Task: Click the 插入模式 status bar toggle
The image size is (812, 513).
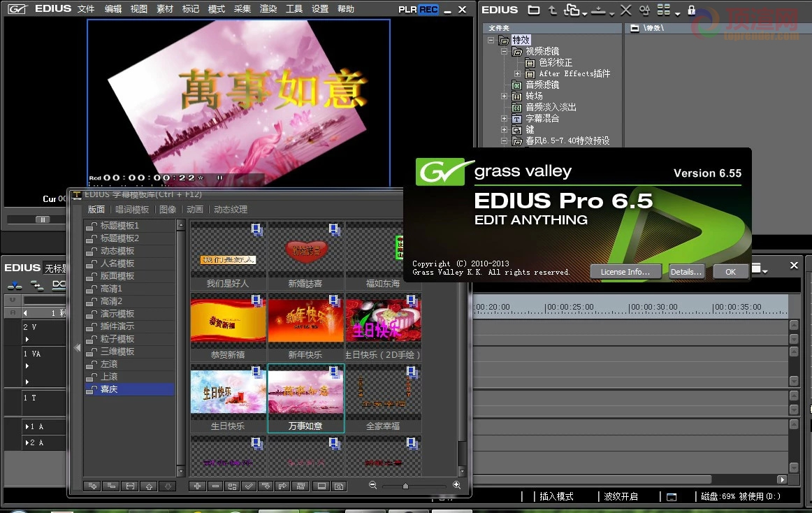Action: point(557,496)
